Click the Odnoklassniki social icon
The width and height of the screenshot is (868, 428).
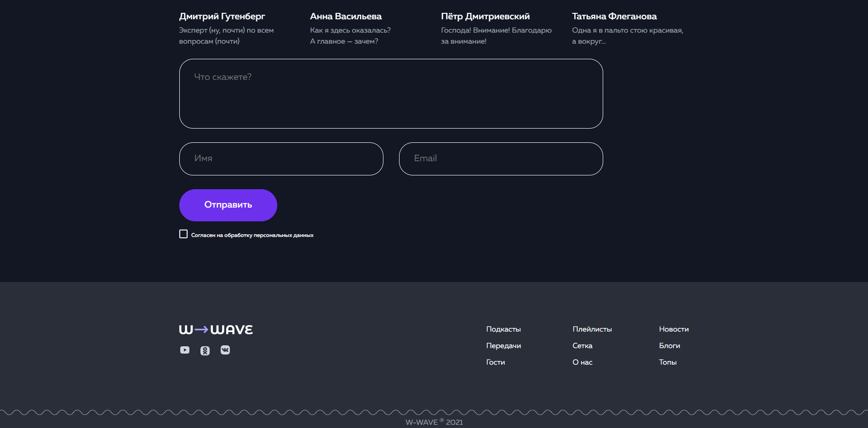coord(205,350)
